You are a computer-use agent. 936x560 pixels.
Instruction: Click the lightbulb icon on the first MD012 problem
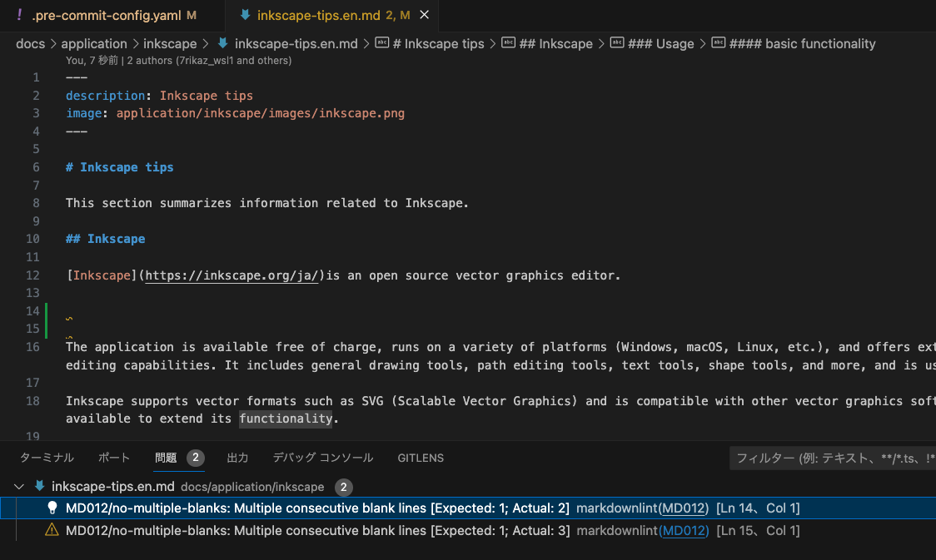52,508
